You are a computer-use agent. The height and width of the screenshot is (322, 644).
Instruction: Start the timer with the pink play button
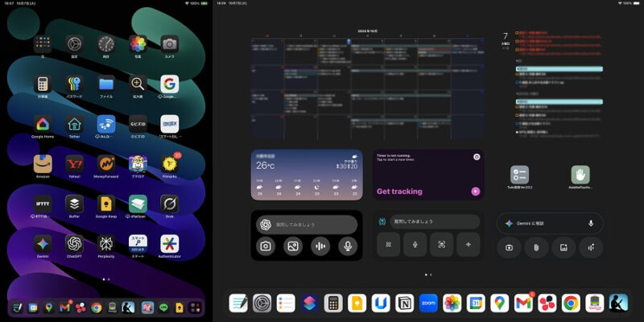coord(476,192)
